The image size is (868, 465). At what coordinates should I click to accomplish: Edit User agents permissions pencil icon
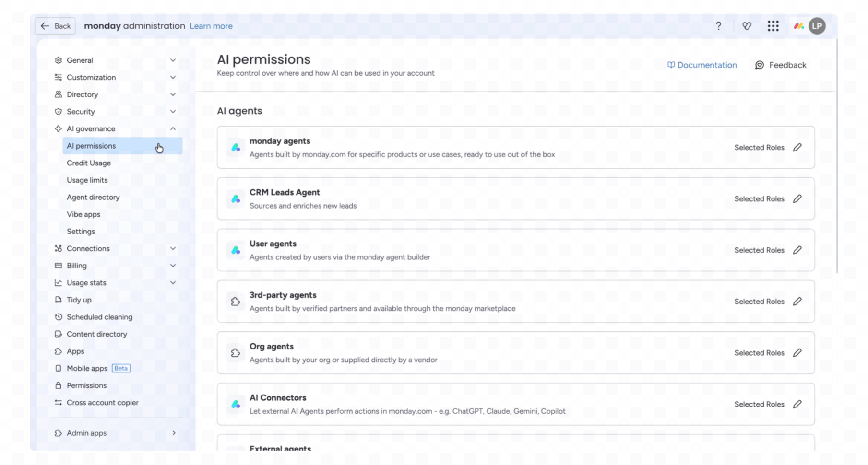(797, 250)
